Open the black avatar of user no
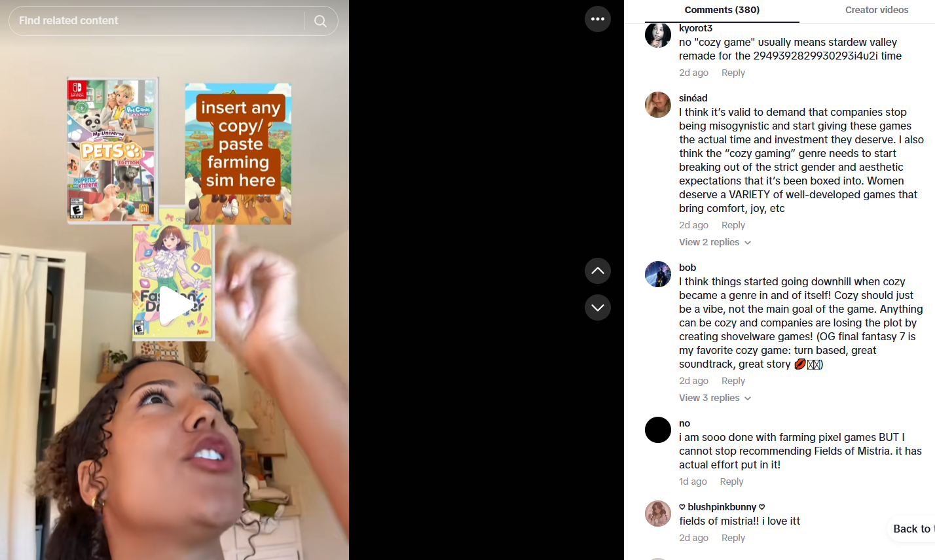This screenshot has width=935, height=560. point(658,430)
